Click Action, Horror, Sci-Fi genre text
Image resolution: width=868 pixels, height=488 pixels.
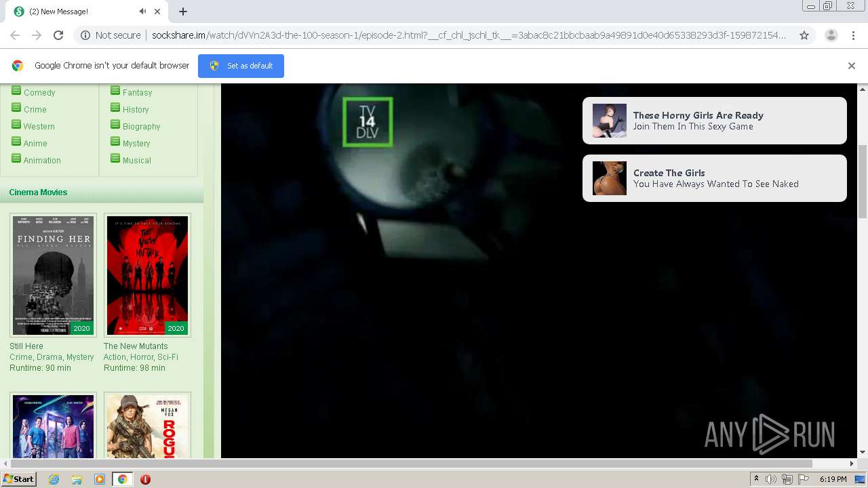point(141,357)
